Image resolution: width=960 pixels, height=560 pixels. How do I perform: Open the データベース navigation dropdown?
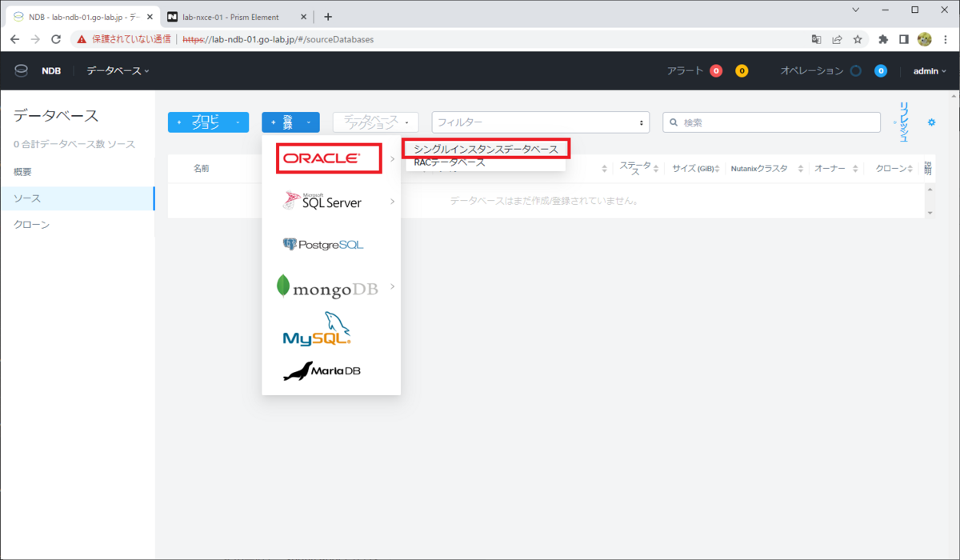(118, 71)
